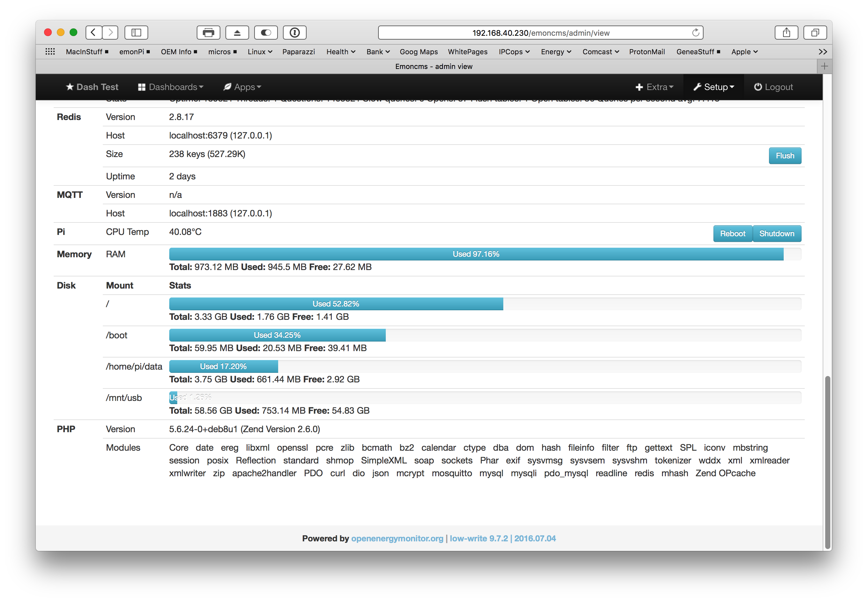
Task: Expand the Linux bookmarks dropdown
Action: pyautogui.click(x=260, y=52)
